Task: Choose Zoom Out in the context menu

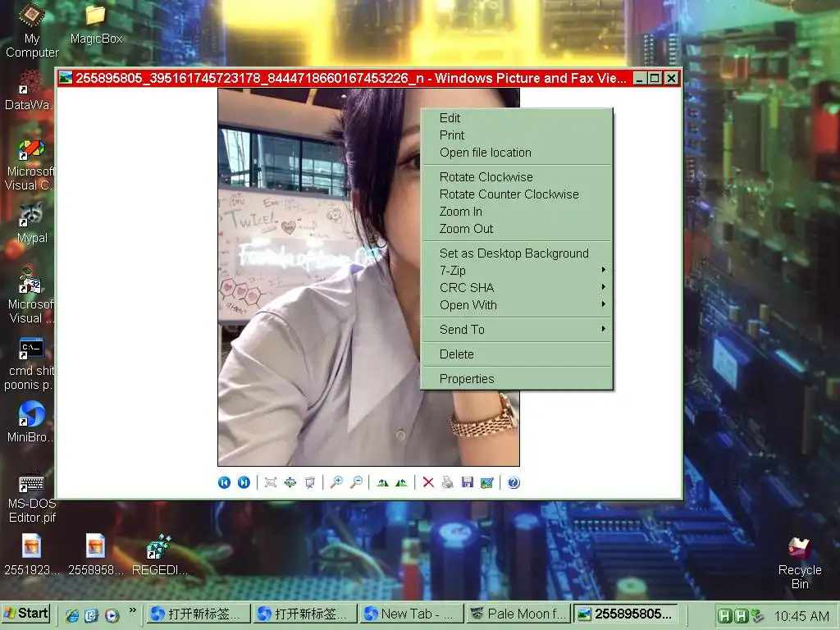Action: click(517, 228)
